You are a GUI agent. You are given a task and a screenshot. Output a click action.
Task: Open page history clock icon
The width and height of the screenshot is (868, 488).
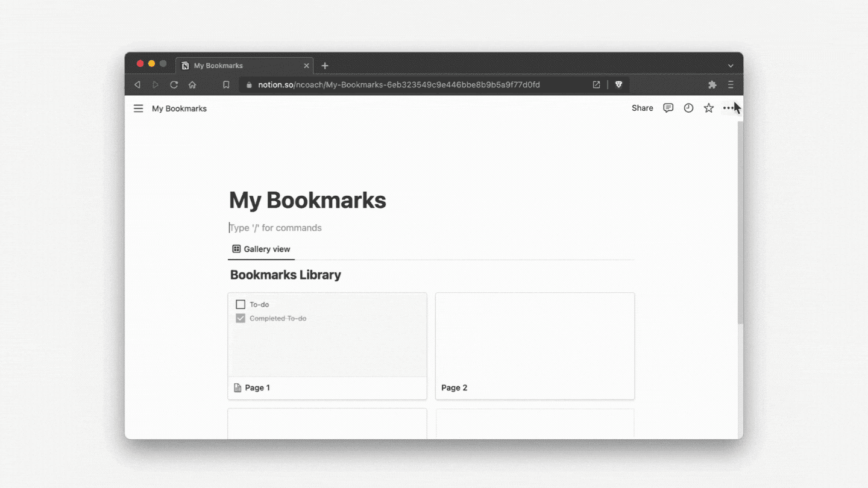(688, 108)
